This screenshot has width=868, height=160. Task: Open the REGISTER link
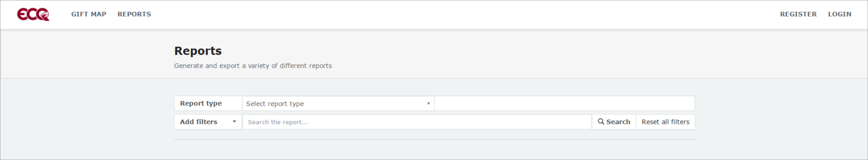click(798, 14)
